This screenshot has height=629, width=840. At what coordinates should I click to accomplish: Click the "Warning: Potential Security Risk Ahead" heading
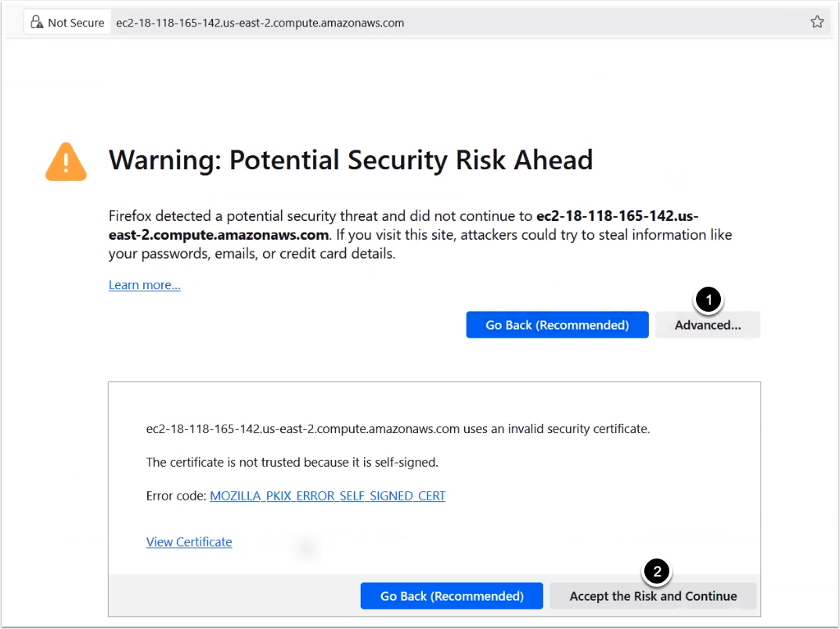pos(351,160)
